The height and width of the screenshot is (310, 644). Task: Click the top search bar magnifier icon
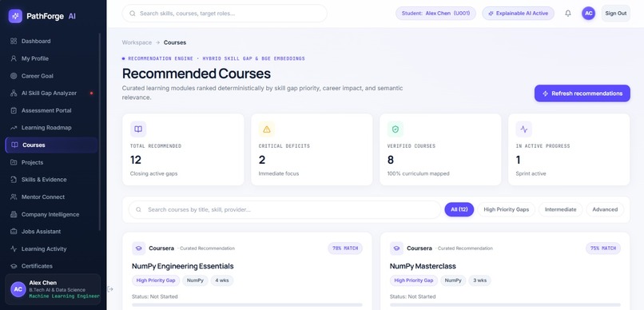pyautogui.click(x=133, y=13)
